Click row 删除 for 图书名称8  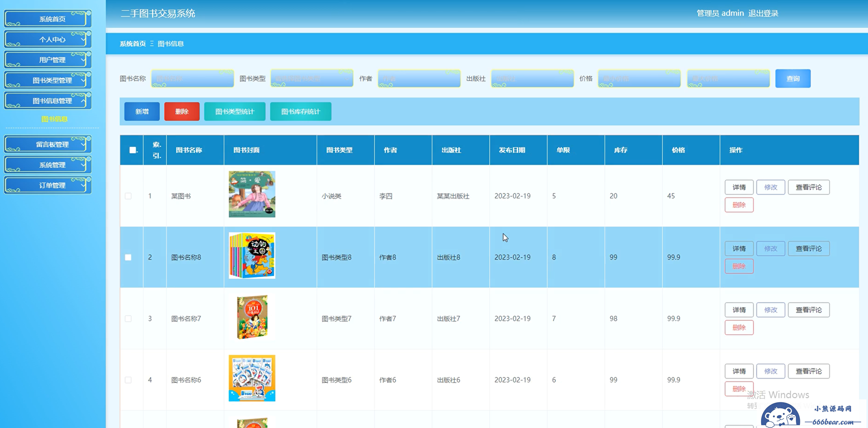point(739,266)
